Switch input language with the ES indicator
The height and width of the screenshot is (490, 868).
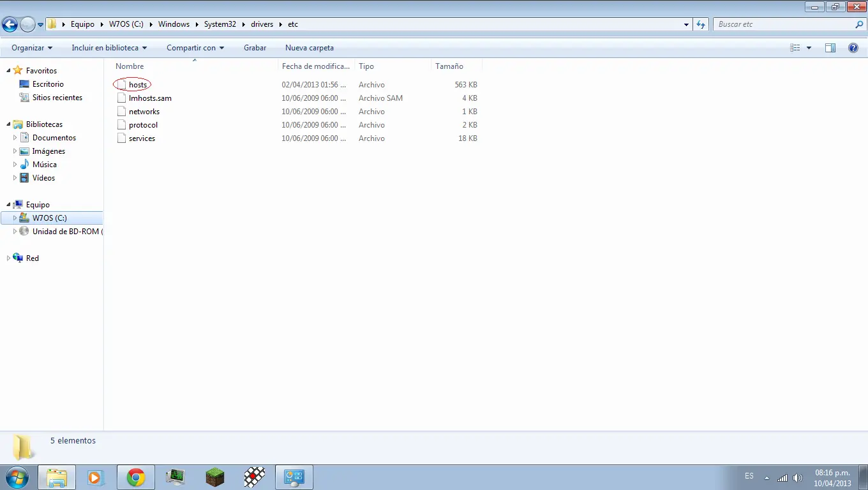(x=749, y=476)
